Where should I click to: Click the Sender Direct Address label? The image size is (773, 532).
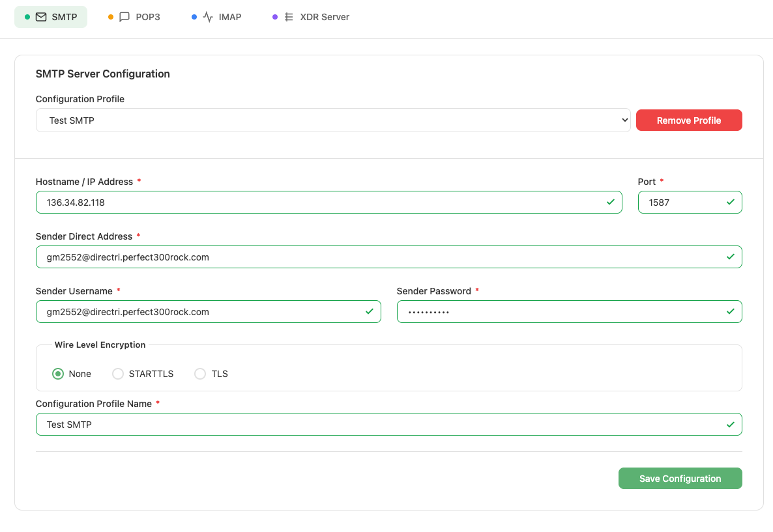click(84, 236)
